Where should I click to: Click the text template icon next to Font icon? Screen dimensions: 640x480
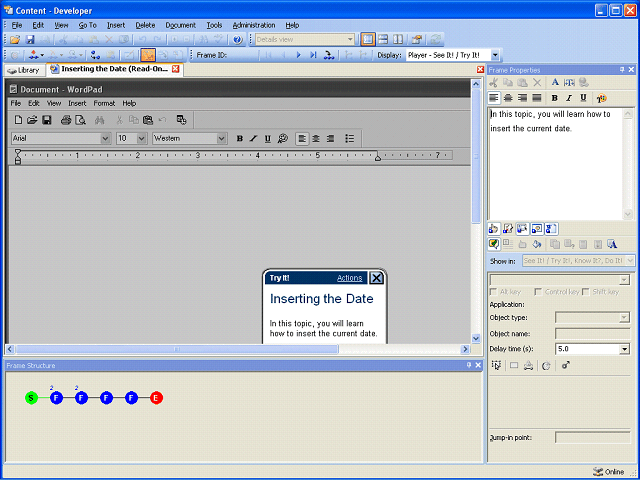pyautogui.click(x=569, y=82)
